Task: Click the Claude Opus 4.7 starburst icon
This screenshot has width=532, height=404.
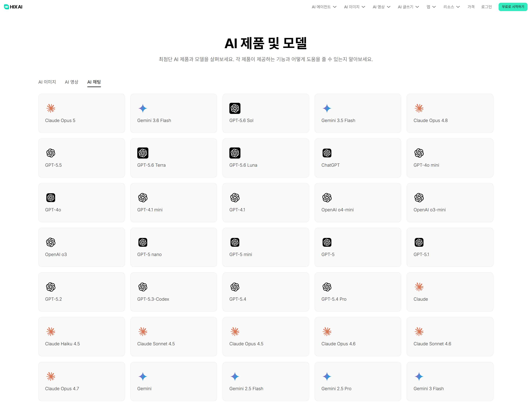Action: click(51, 376)
